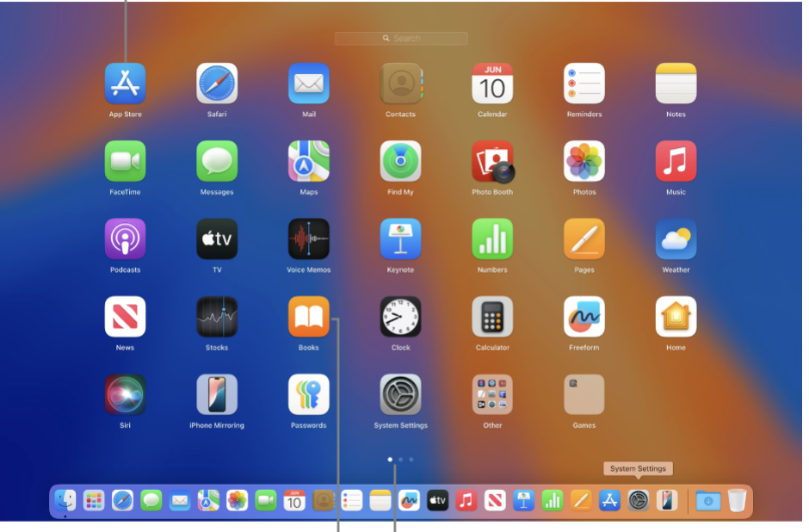Open Finder from the Dock

pyautogui.click(x=65, y=500)
